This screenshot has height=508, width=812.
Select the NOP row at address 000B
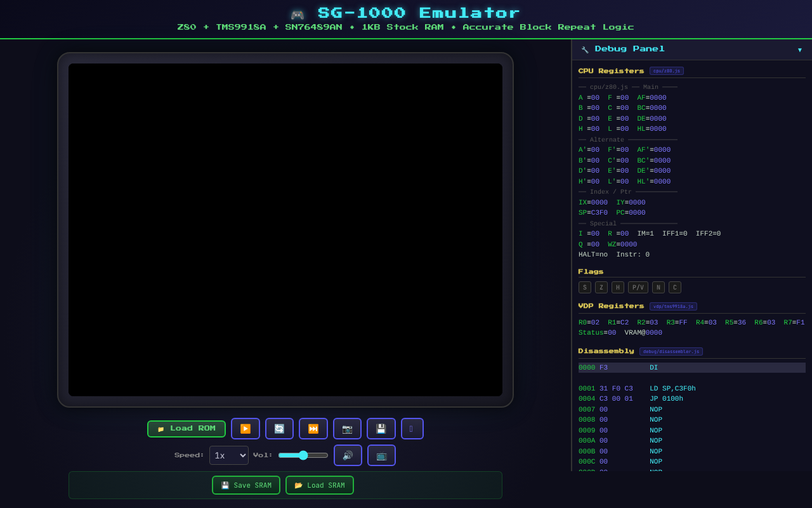coord(692,451)
